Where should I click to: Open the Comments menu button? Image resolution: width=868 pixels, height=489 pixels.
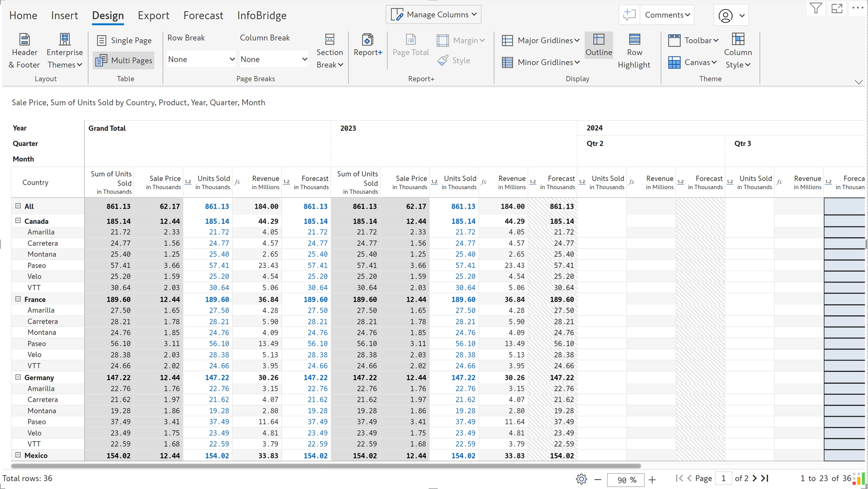[667, 15]
